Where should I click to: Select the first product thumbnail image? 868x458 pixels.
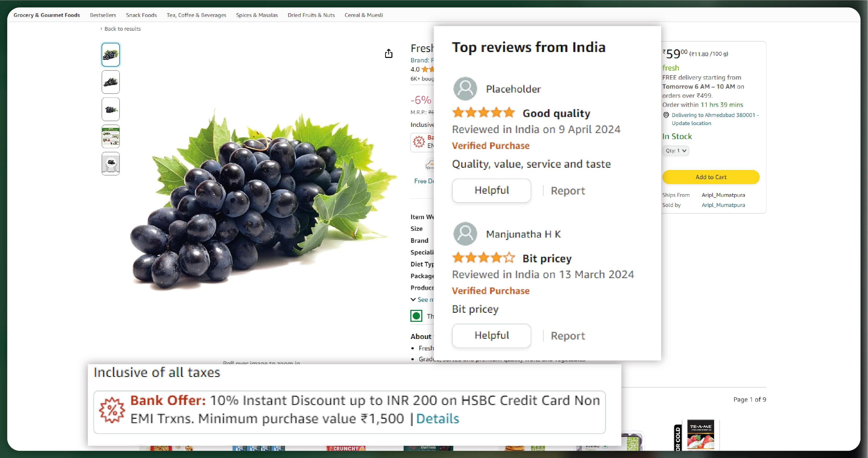pos(111,54)
